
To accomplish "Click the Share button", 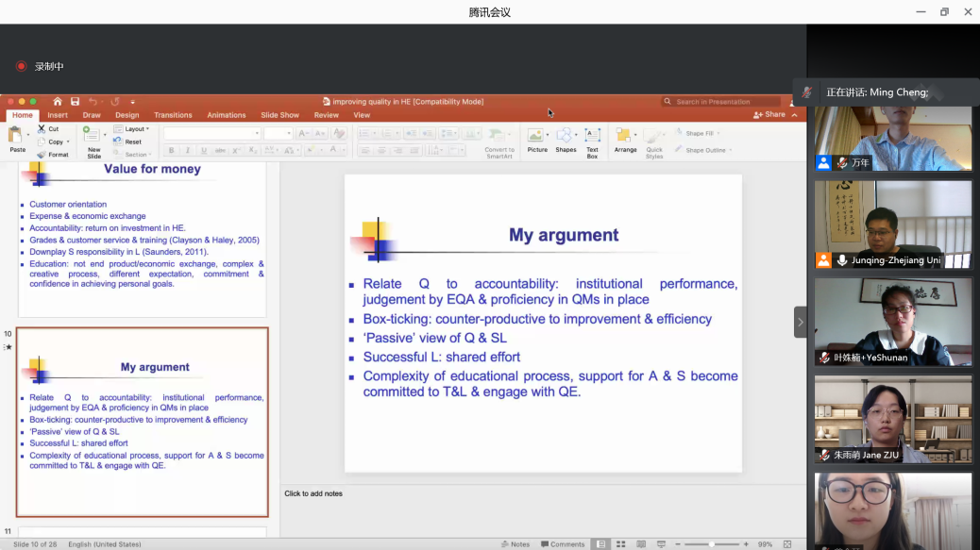I will tap(769, 115).
